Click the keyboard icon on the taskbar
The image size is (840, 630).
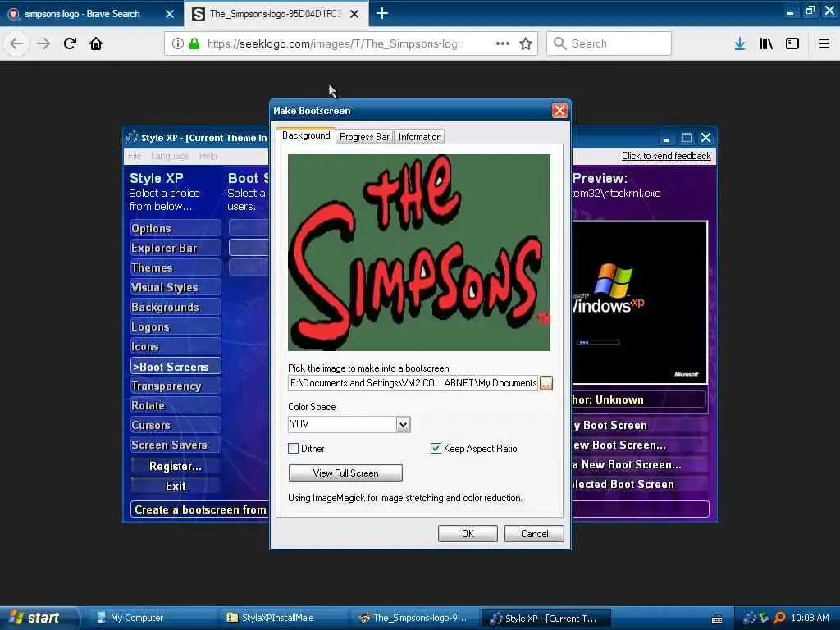click(717, 619)
